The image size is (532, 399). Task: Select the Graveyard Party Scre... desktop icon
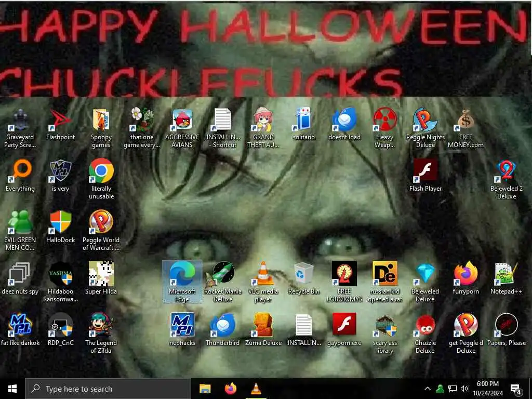point(20,128)
